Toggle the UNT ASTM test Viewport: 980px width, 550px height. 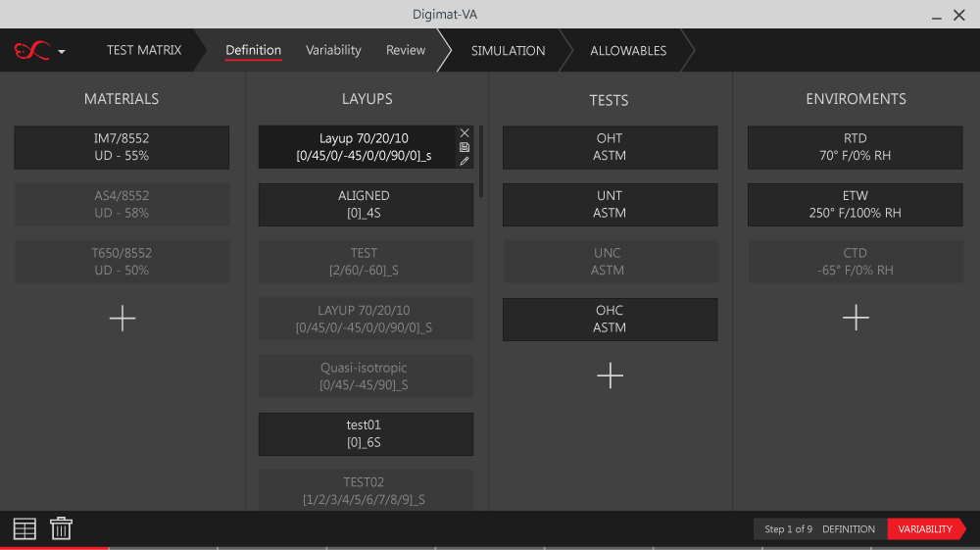(x=610, y=204)
